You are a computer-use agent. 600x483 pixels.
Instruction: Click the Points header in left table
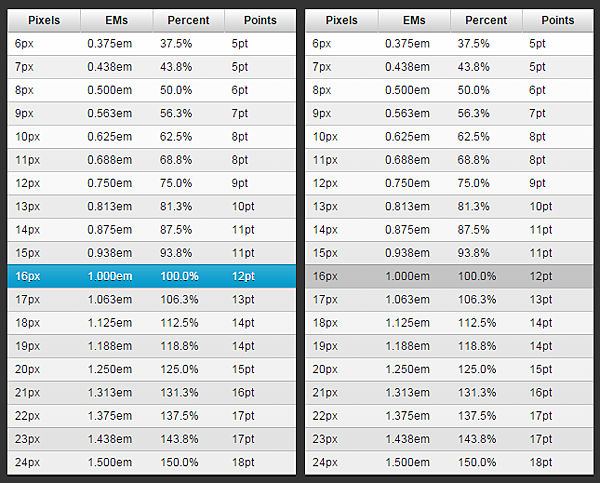tap(260, 20)
